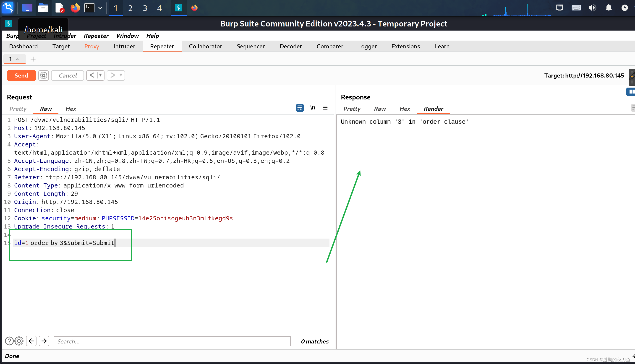Launch Firefox from the panel launcher

coord(75,8)
